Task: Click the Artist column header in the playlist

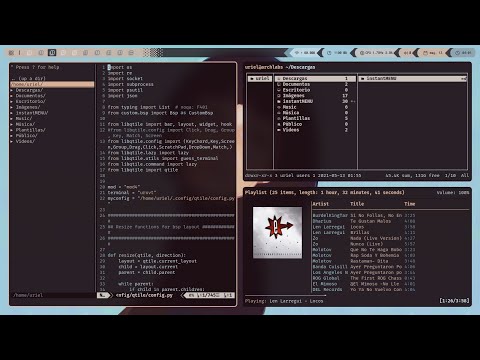Action: [321, 204]
